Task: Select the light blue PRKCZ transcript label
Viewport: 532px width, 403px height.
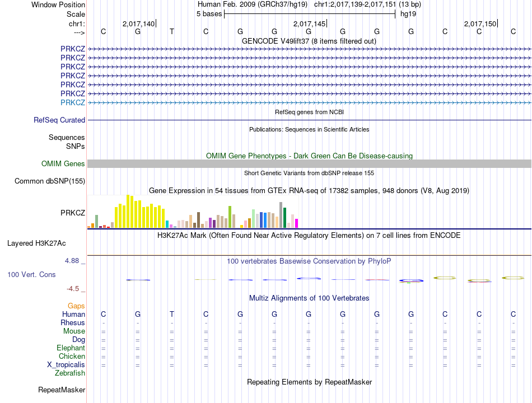Action: pos(73,102)
